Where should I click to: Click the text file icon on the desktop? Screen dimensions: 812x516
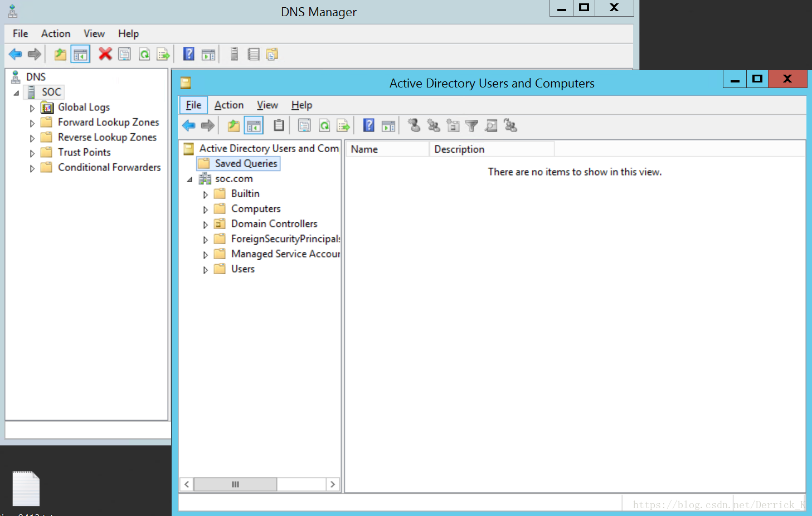tap(26, 489)
